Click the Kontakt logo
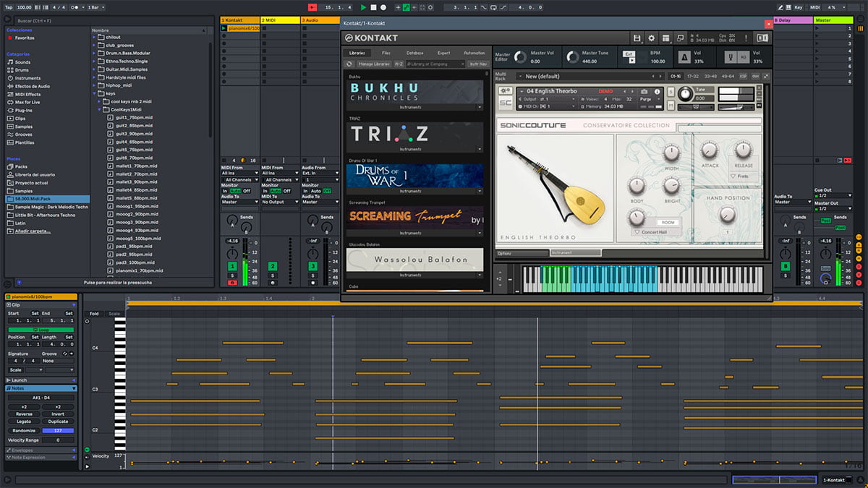Viewport: 868px width, 488px height. point(372,38)
